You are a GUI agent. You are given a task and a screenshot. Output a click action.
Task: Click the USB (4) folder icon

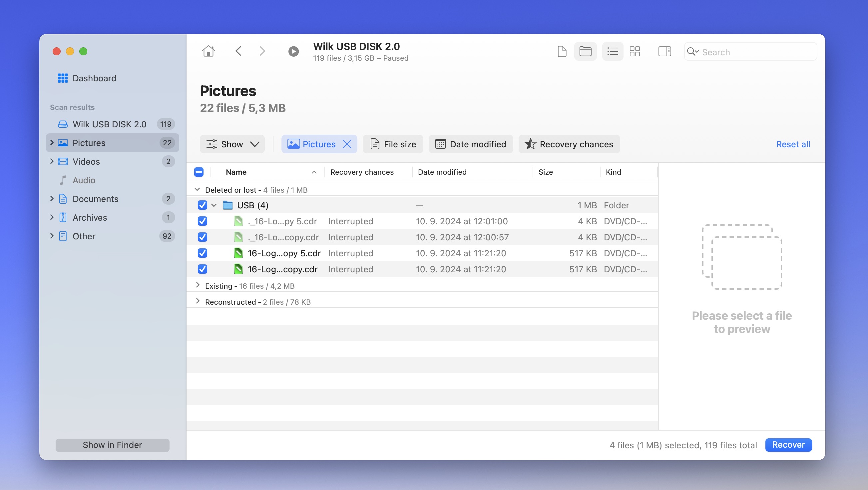(x=228, y=205)
